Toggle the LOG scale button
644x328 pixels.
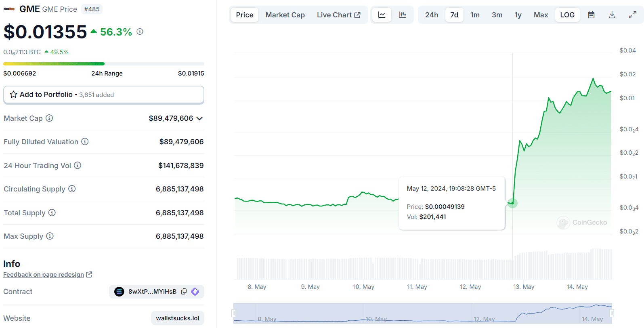click(567, 15)
